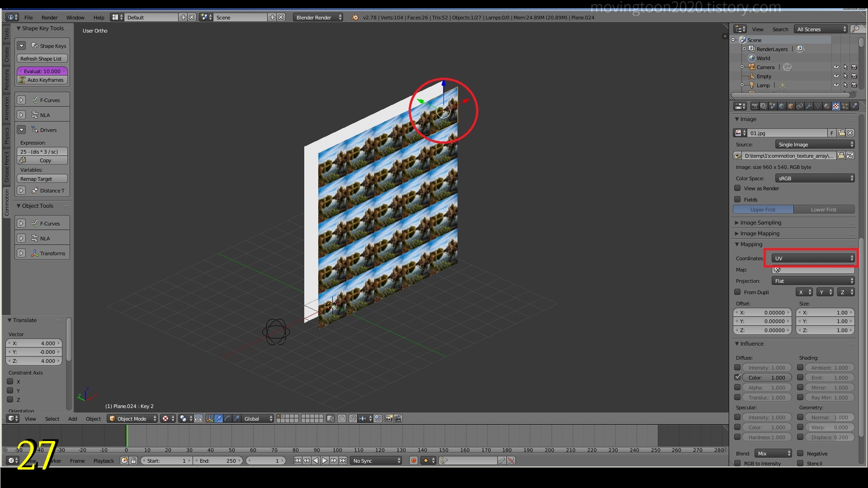Open the Help menu
This screenshot has width=868, height=488.
click(99, 17)
